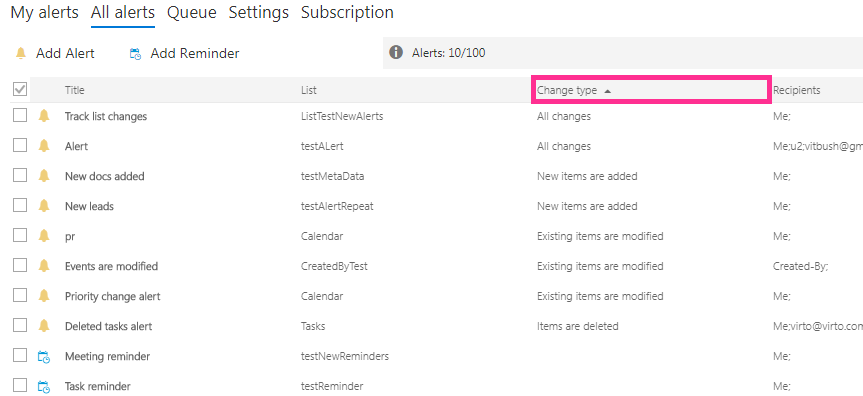The image size is (863, 396).
Task: Open the My alerts tab
Action: [x=45, y=12]
